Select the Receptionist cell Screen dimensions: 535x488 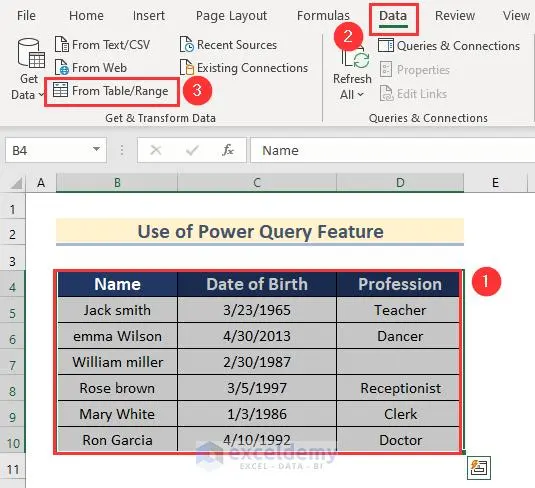pyautogui.click(x=400, y=388)
